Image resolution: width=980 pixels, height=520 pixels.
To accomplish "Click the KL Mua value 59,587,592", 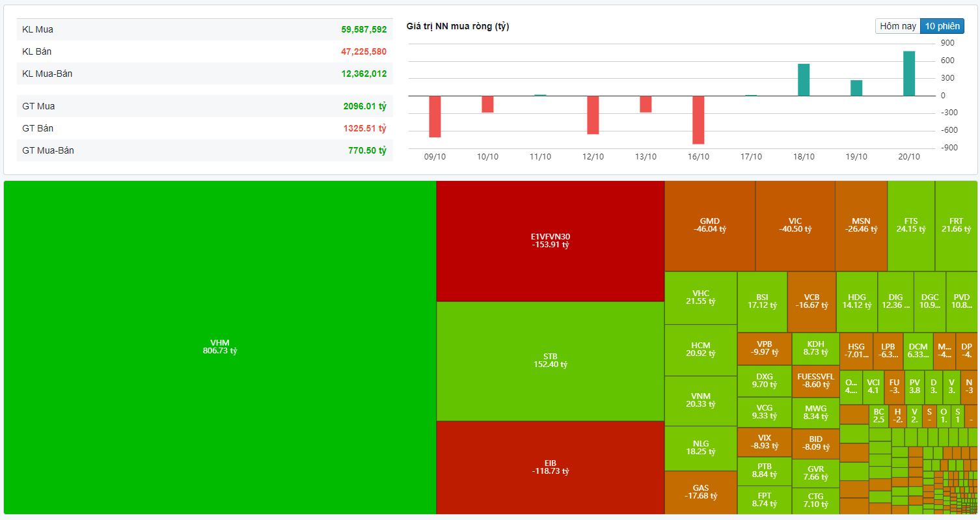I will coord(364,29).
